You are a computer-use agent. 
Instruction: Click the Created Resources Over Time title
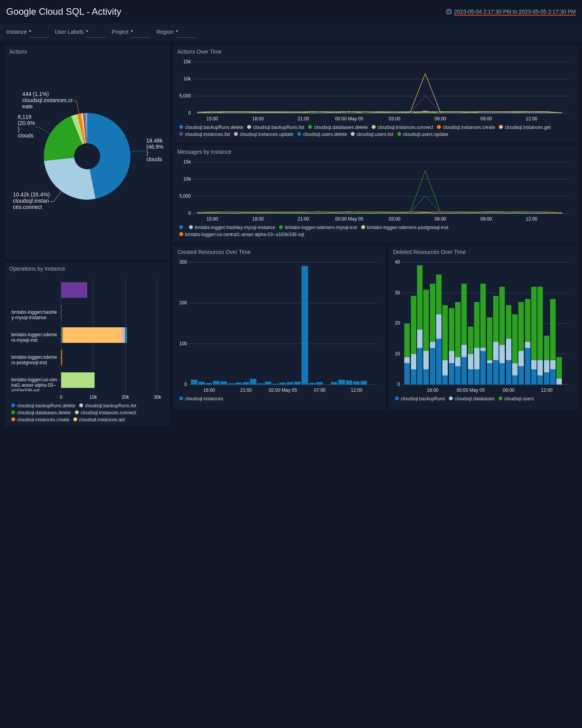pyautogui.click(x=214, y=252)
